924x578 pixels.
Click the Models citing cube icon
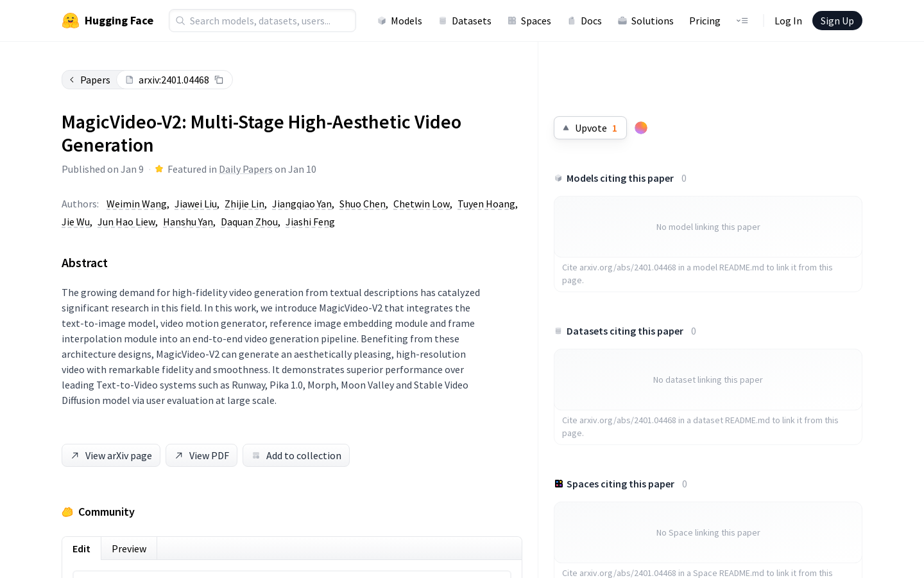558,178
